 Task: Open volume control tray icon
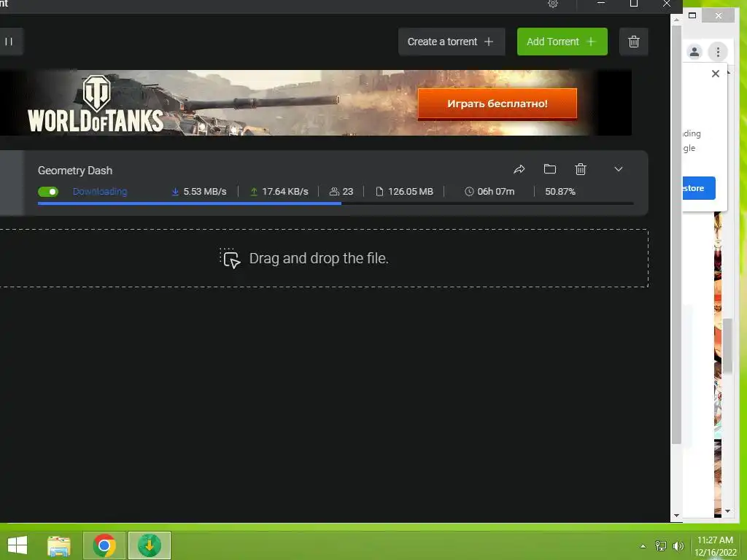point(678,546)
